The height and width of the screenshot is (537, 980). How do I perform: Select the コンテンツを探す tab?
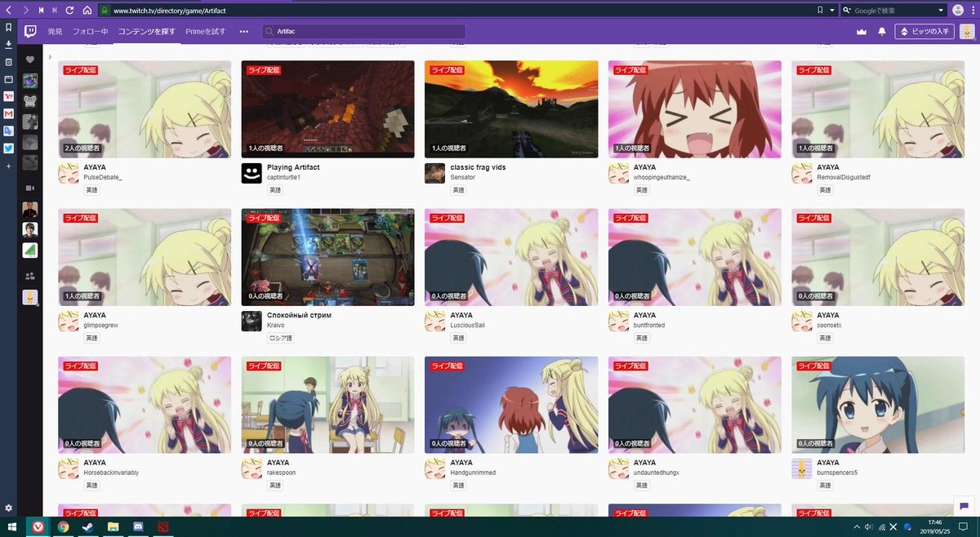pyautogui.click(x=146, y=31)
